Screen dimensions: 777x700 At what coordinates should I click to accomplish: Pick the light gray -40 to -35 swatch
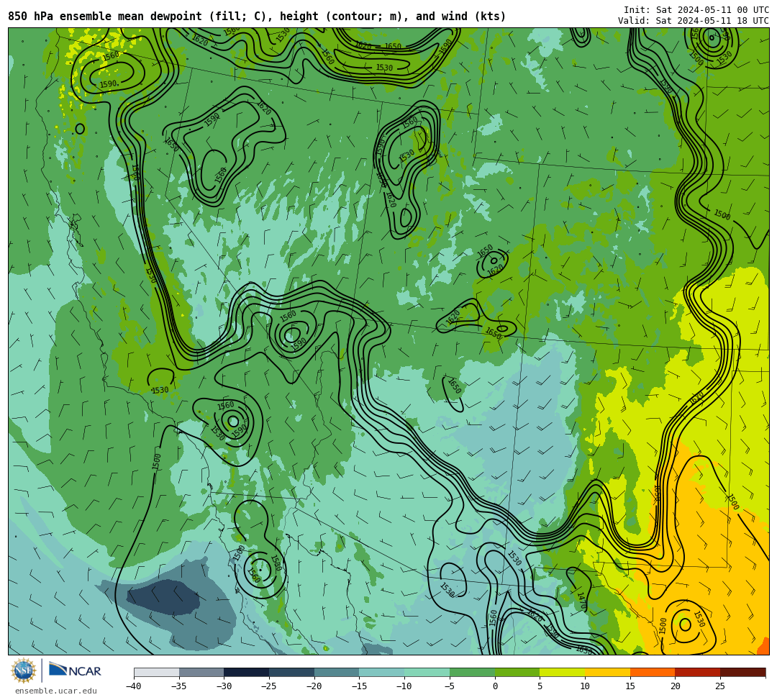(x=157, y=672)
